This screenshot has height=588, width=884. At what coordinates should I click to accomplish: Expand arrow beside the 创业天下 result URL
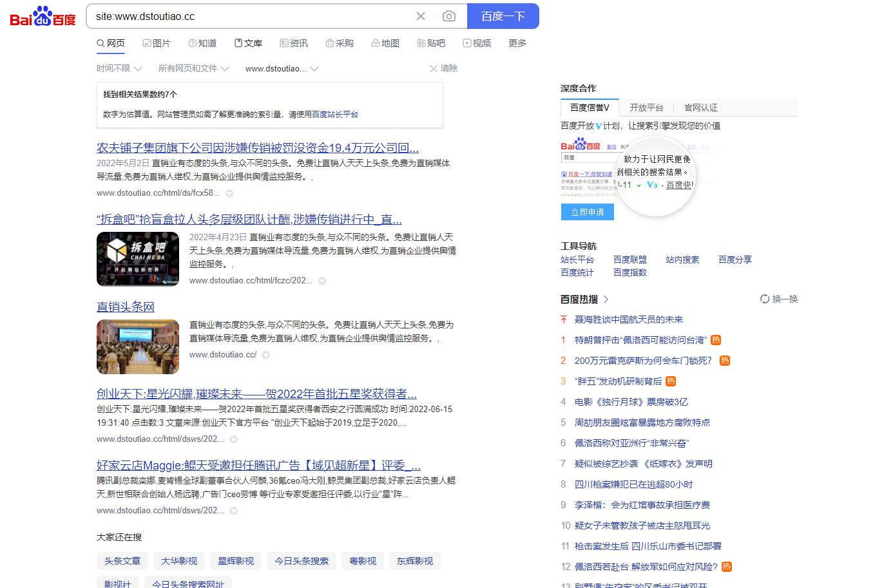pos(234,439)
